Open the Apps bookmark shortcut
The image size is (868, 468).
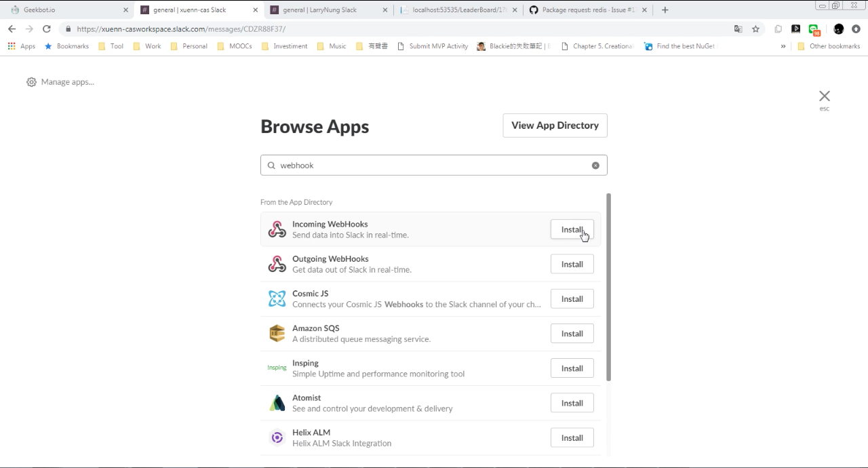21,46
